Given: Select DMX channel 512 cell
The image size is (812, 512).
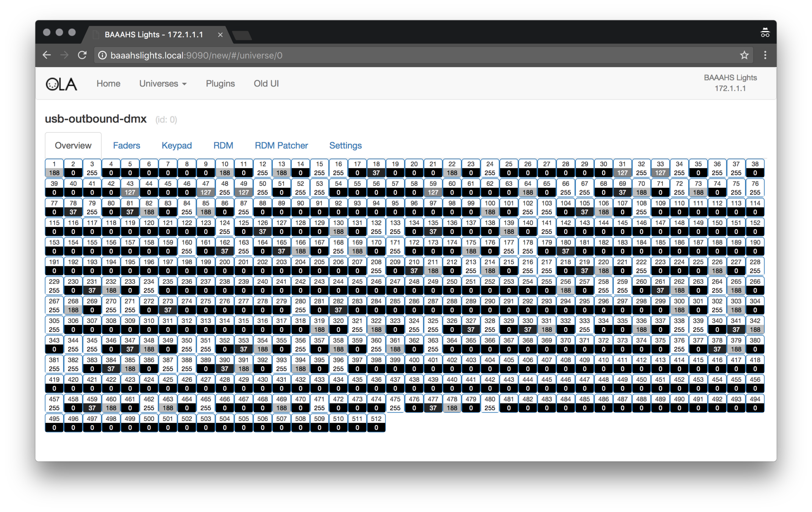Looking at the screenshot, I should coord(376,423).
